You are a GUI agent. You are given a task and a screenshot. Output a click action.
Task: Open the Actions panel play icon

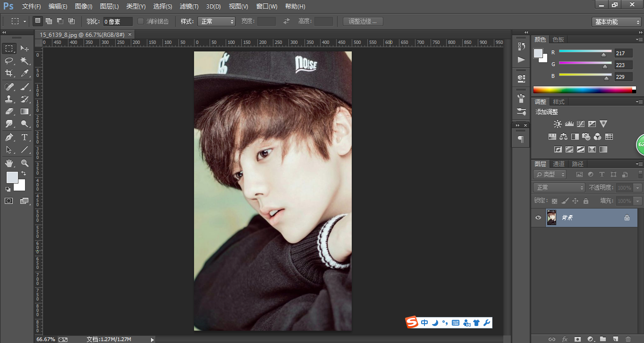coord(521,59)
